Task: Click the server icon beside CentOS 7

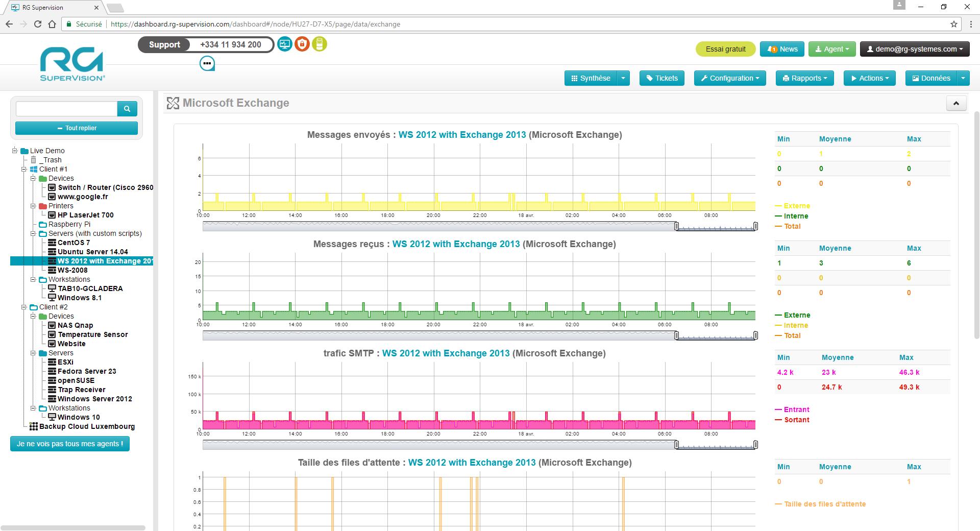Action: coord(52,243)
